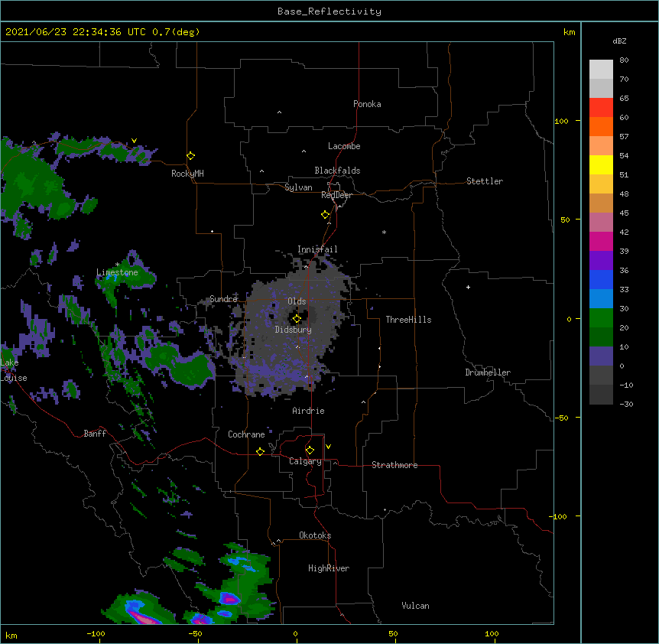The height and width of the screenshot is (644, 659).
Task: Click the Banff label
Action: (x=95, y=434)
